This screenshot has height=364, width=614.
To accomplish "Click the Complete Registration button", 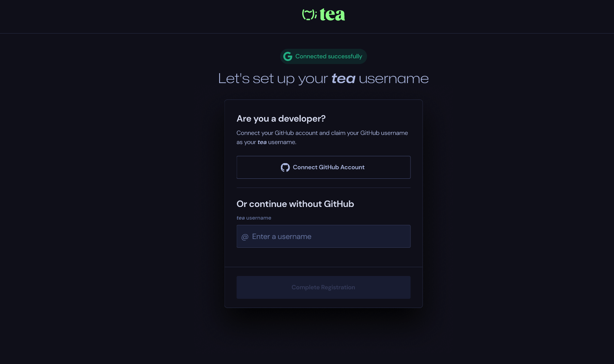I will coord(323,287).
